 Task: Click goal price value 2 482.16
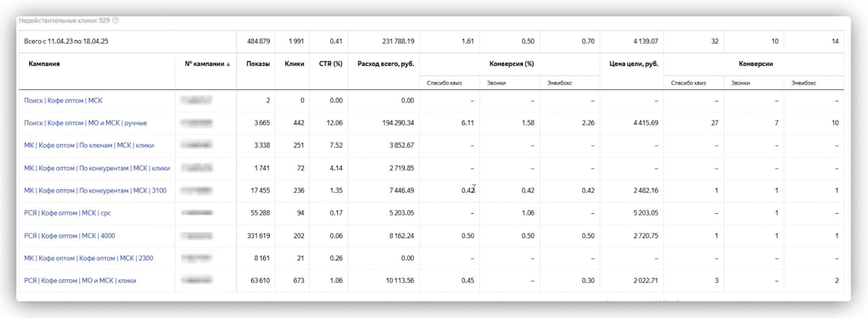[646, 190]
